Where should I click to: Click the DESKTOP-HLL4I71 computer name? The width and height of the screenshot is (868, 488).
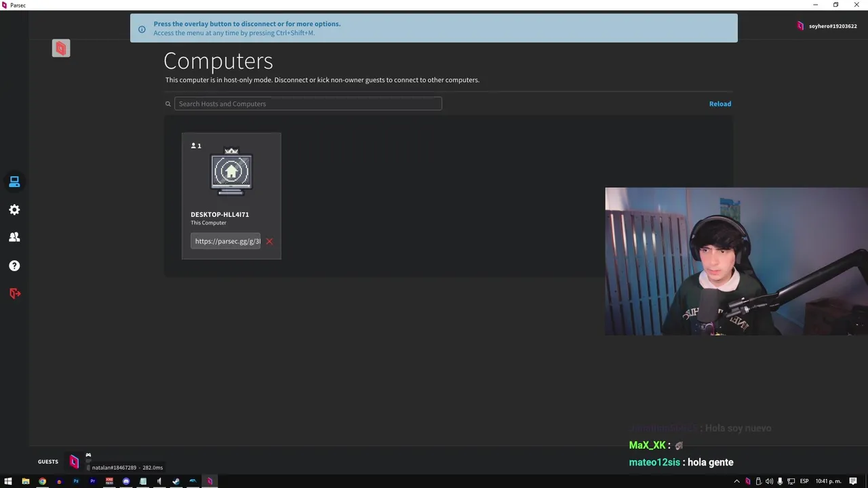tap(220, 214)
